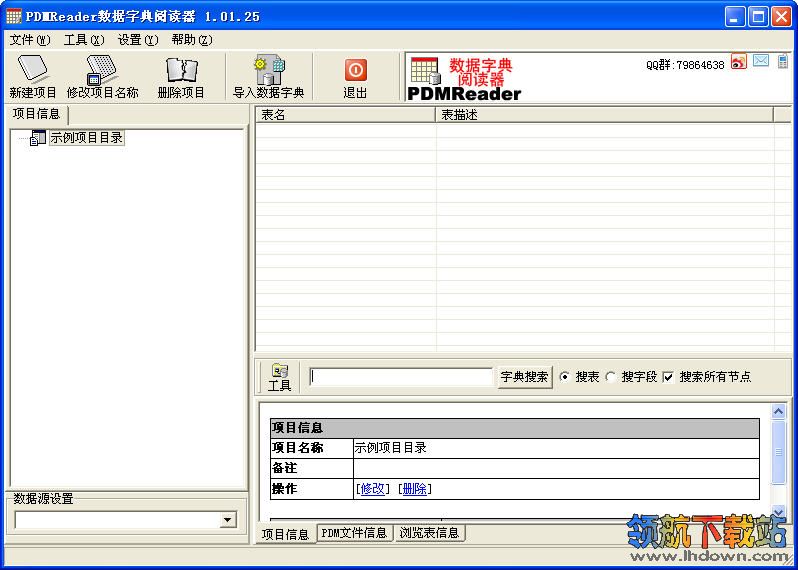Viewport: 798px width, 570px height.
Task: Open the 文件(W) menu
Action: (x=30, y=40)
